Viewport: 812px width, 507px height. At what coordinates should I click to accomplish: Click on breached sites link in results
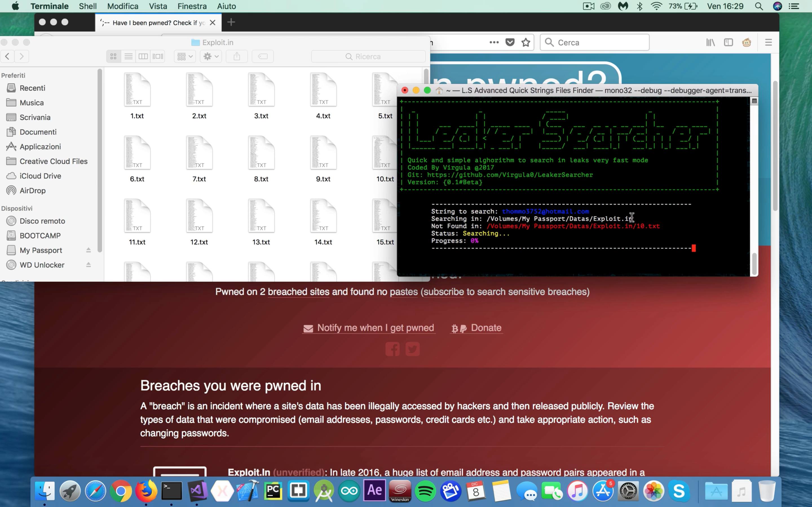tap(298, 292)
